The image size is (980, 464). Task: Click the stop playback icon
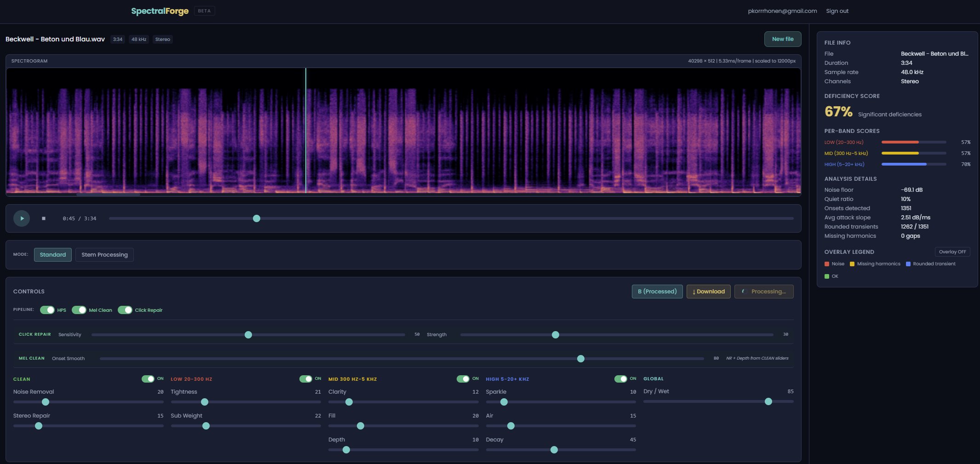(44, 218)
